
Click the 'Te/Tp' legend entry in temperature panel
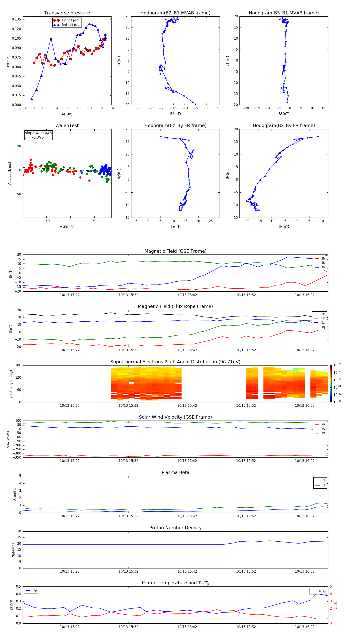point(318,591)
